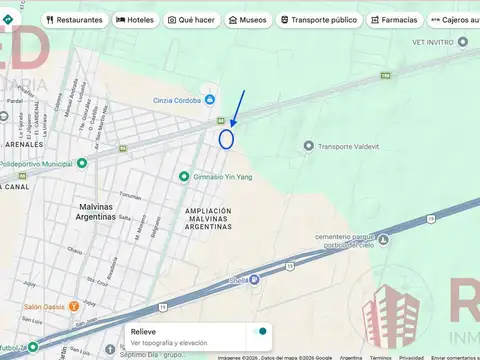The height and width of the screenshot is (360, 480).
Task: Toggle the Relieve terrain switch
Action: (x=260, y=331)
